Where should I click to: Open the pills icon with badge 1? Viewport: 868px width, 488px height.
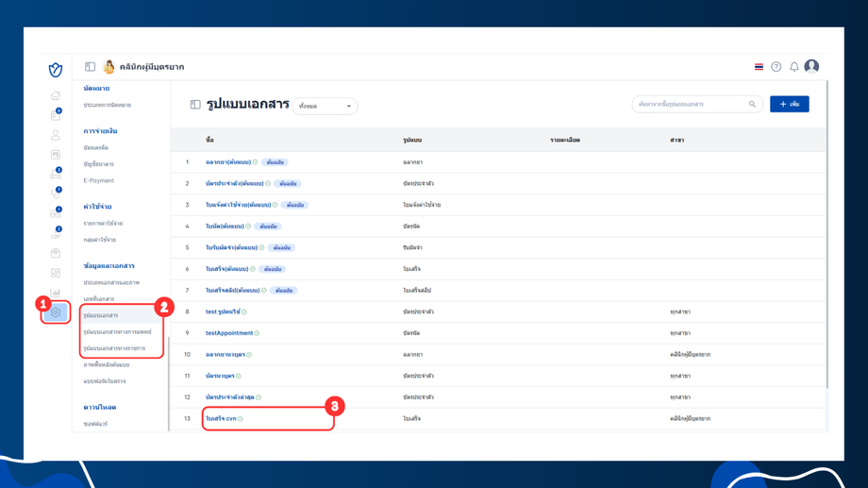[56, 212]
